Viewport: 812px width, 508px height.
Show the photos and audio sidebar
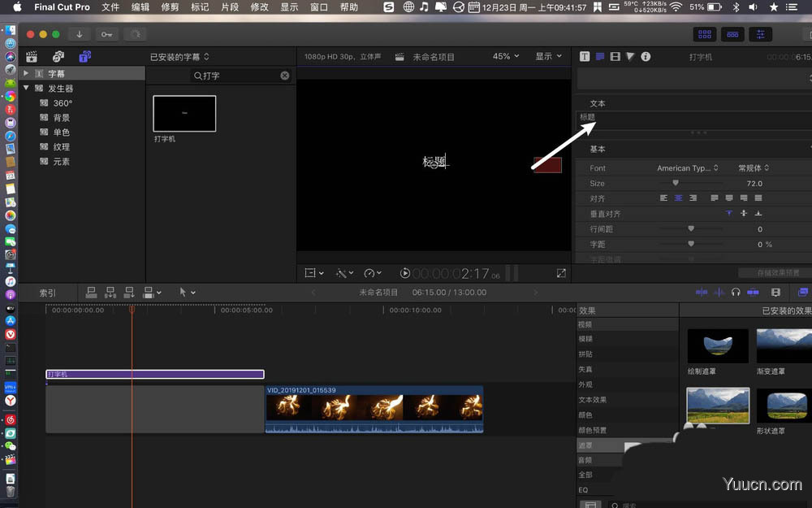coord(58,57)
